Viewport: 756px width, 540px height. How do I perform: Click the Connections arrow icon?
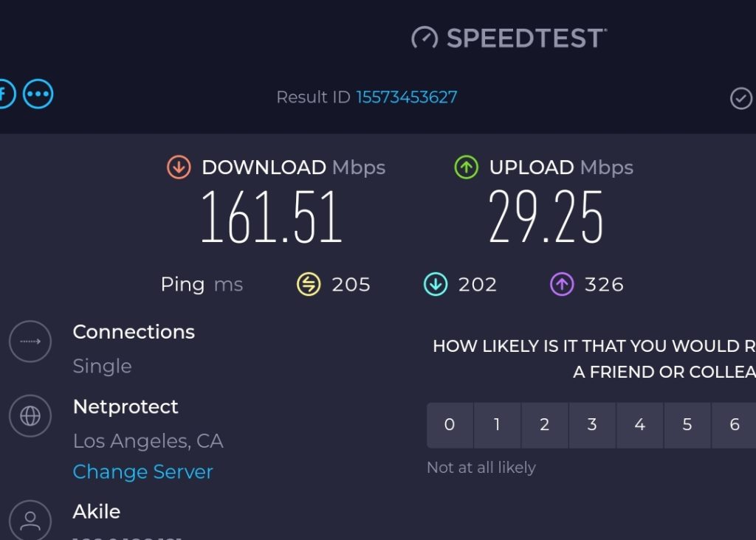click(30, 342)
